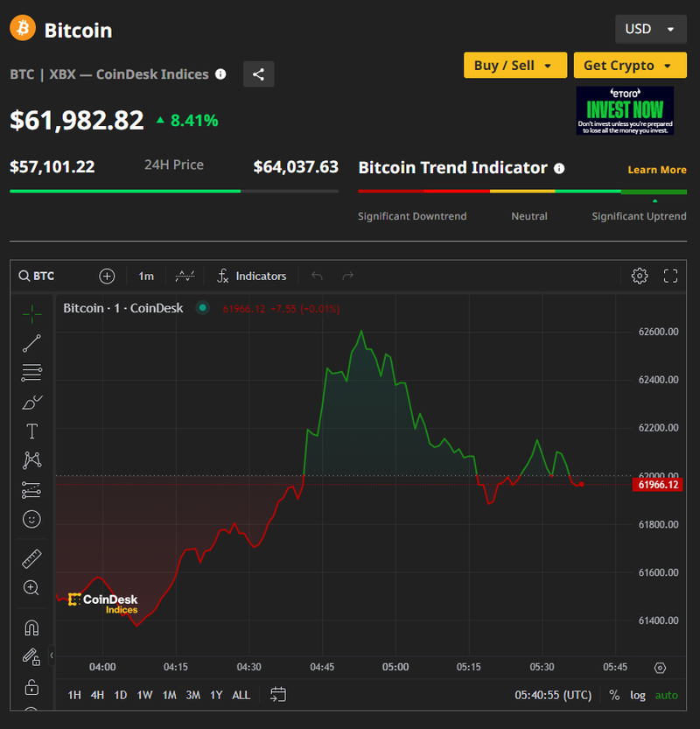Open the Indicators menu
Viewport: 700px width, 729px height.
pos(250,276)
